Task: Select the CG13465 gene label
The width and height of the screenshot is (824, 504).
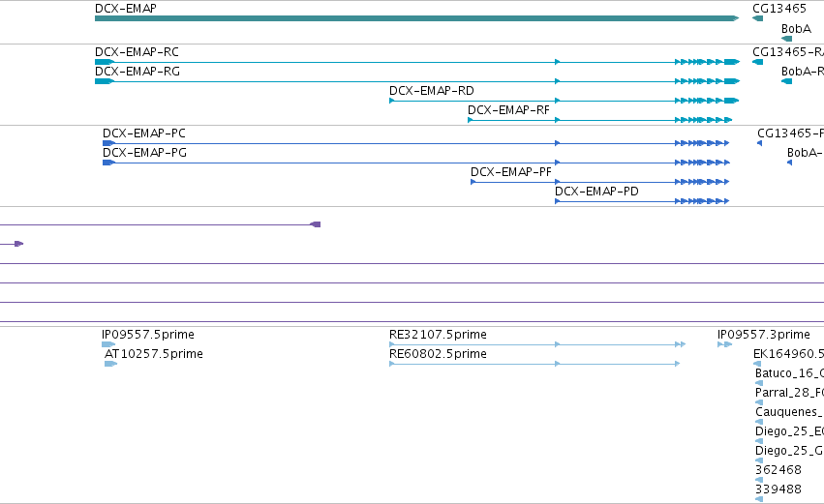Action: (779, 9)
